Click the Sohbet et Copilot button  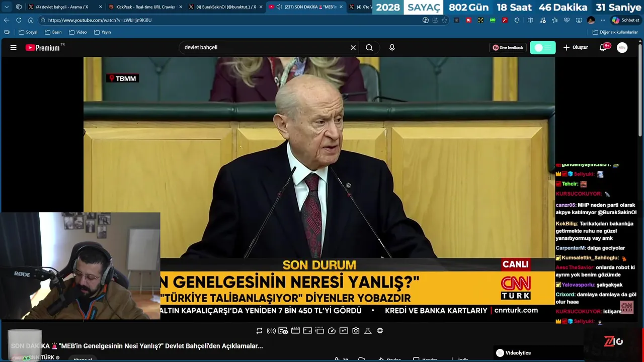click(x=625, y=20)
